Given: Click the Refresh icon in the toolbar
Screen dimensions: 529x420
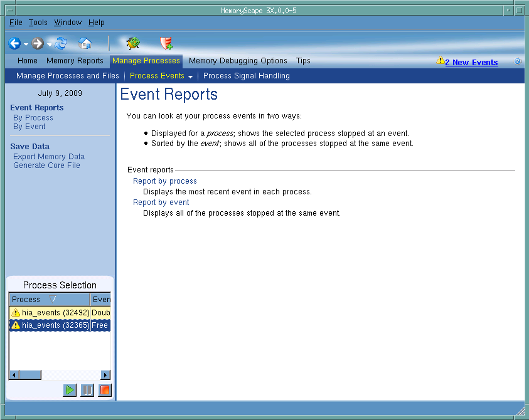Looking at the screenshot, I should pyautogui.click(x=61, y=44).
